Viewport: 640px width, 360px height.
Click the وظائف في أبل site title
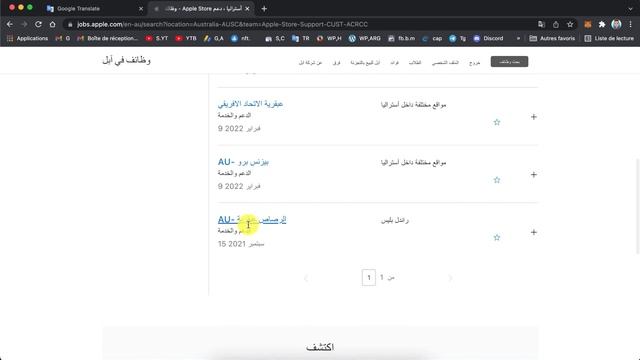[x=127, y=60]
